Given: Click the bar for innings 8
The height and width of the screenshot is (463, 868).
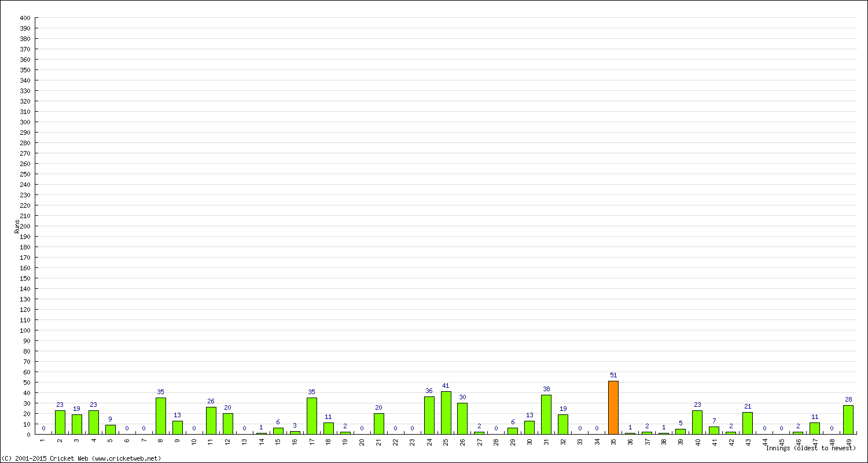Looking at the screenshot, I should click(x=160, y=416).
